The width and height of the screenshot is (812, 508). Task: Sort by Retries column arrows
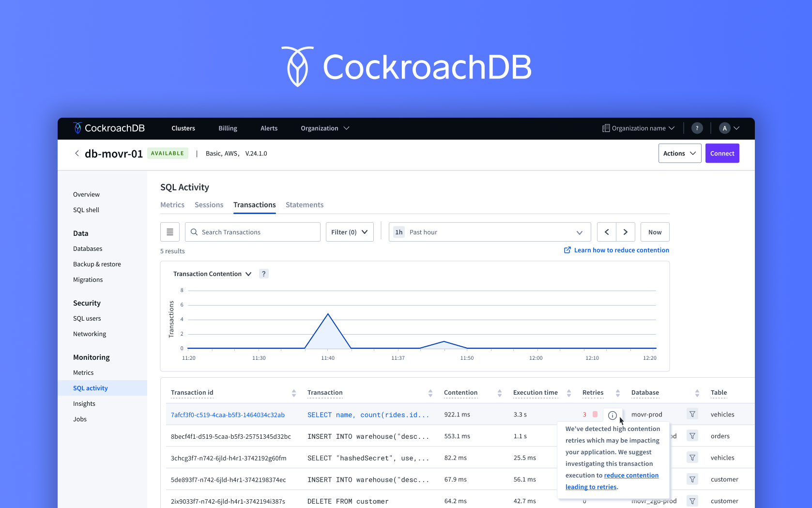(618, 393)
